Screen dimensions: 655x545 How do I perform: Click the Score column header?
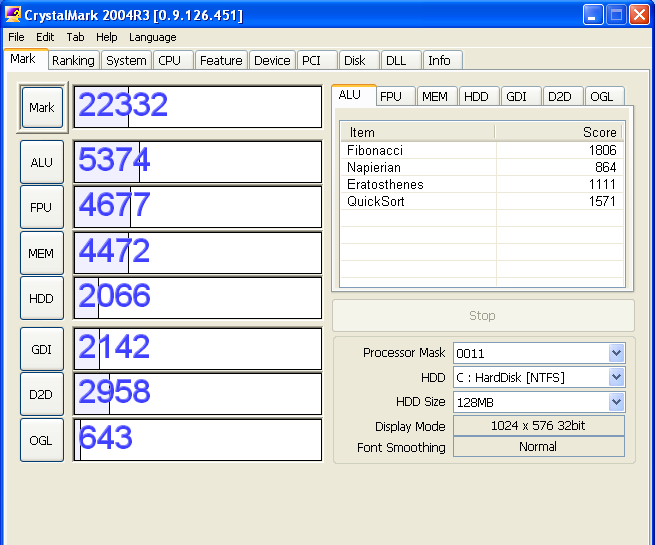pyautogui.click(x=559, y=132)
